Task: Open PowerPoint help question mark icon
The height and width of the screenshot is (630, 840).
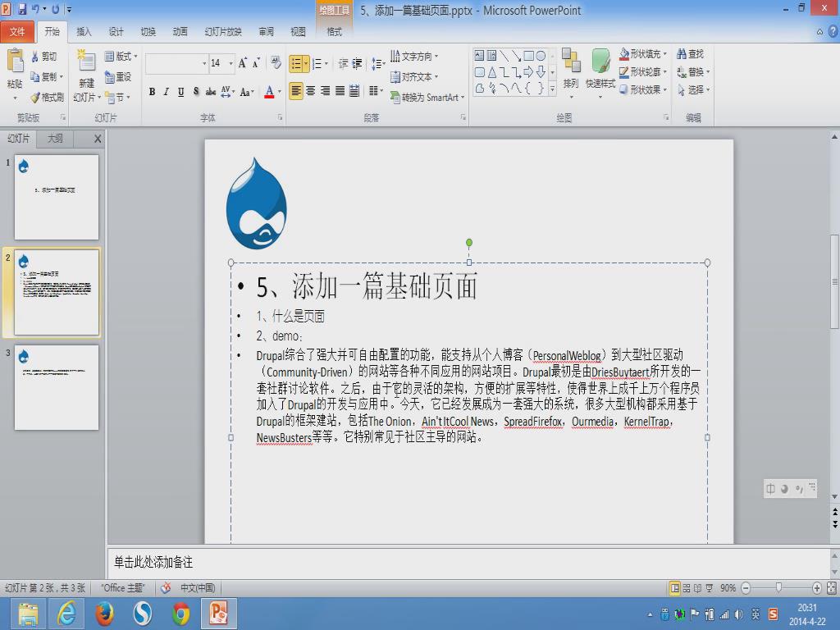Action: pyautogui.click(x=833, y=32)
